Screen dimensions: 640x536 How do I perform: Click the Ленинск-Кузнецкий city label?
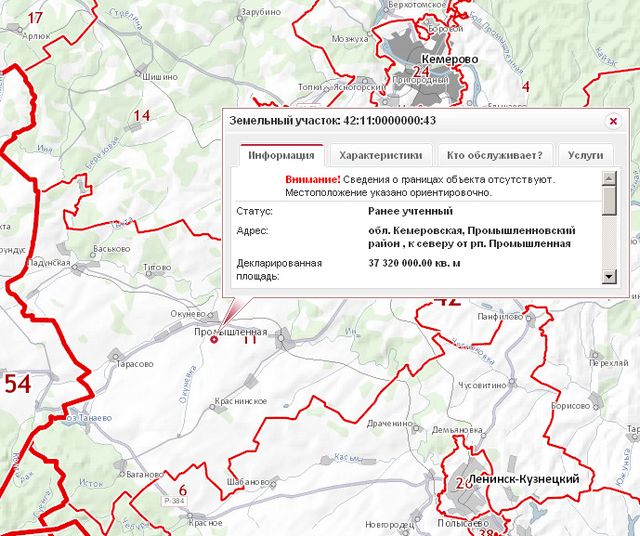pos(523,480)
